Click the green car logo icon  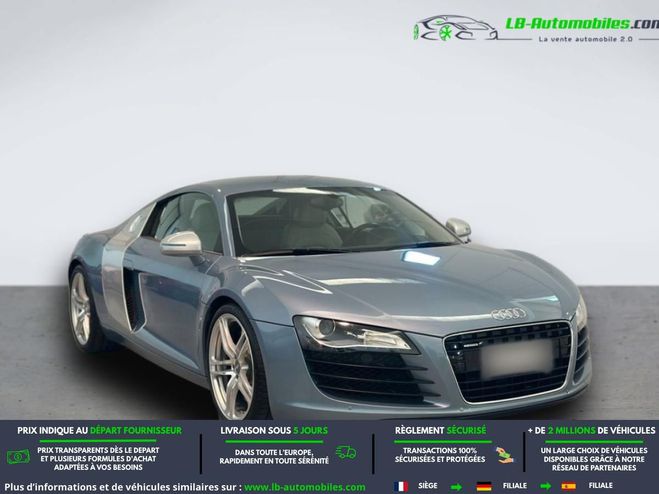(x=456, y=28)
